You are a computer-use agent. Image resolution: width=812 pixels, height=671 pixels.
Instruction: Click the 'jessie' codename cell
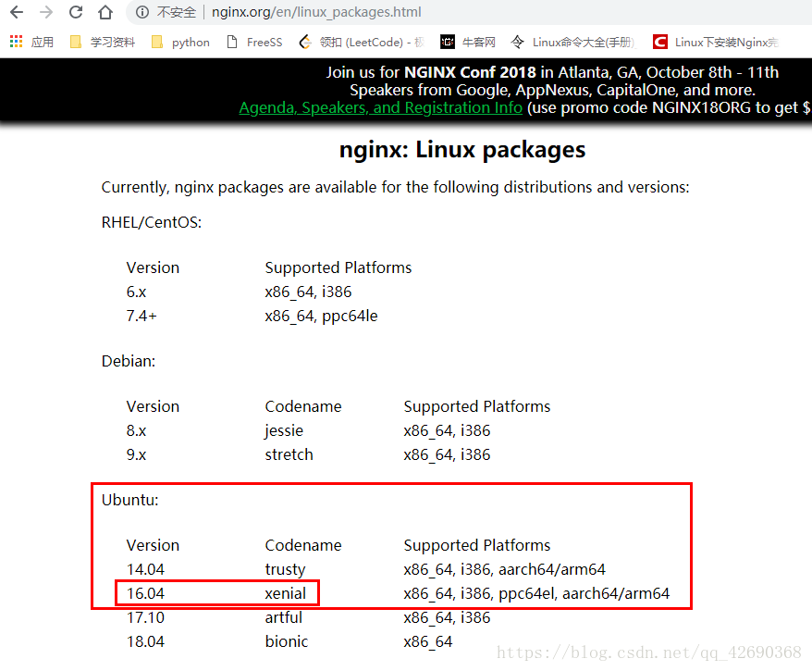(x=284, y=431)
